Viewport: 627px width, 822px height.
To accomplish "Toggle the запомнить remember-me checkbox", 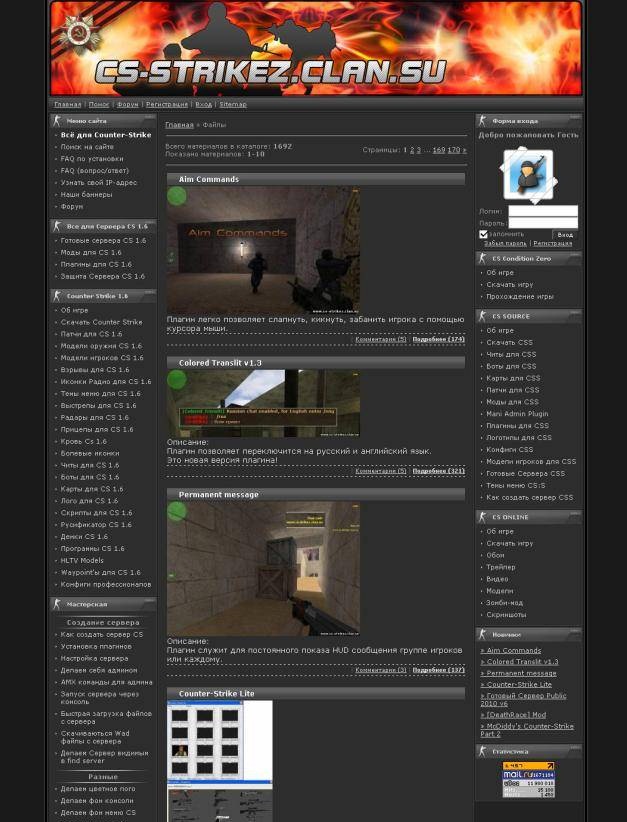I will point(483,234).
